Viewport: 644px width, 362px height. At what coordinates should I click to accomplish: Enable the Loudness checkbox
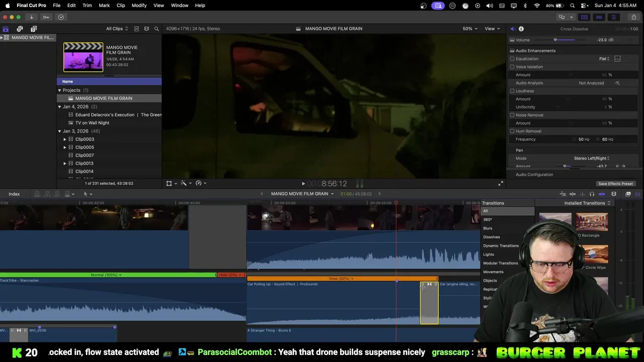512,91
